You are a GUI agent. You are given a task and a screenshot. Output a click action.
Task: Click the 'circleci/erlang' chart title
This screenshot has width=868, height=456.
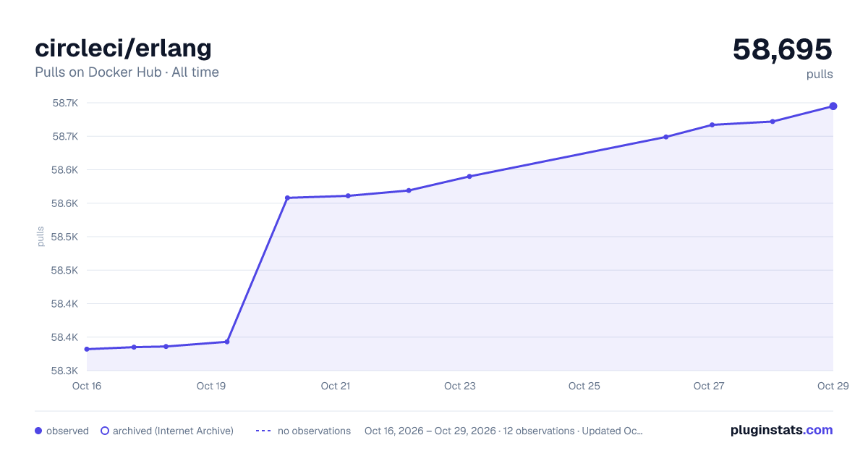(123, 48)
